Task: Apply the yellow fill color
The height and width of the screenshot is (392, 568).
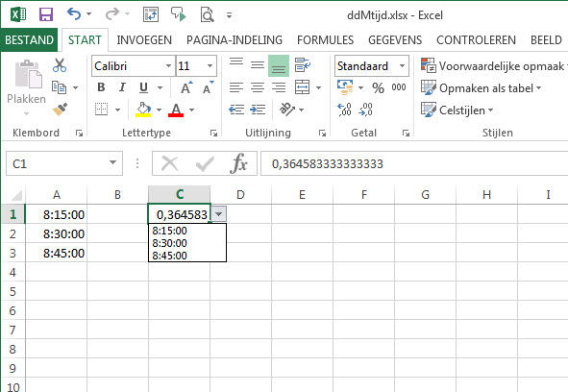Action: point(143,110)
